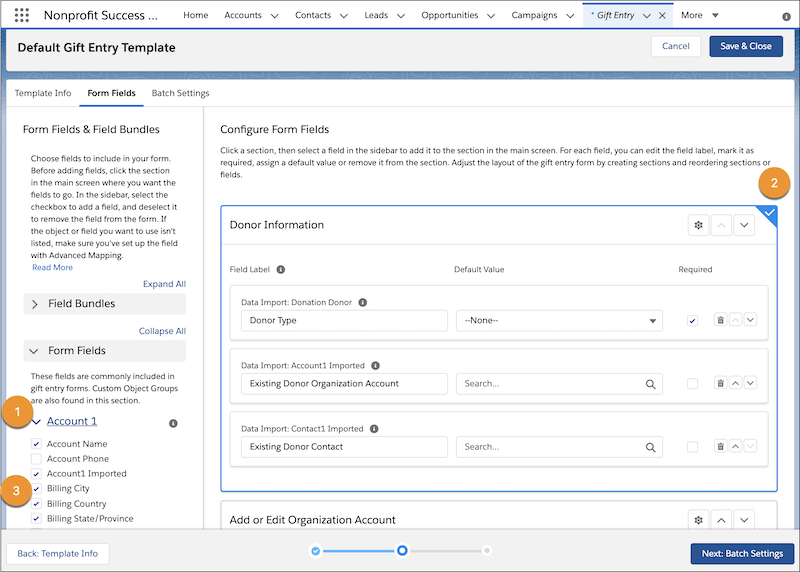
Task: Click search icon in Donor Contact default value
Action: (x=651, y=447)
